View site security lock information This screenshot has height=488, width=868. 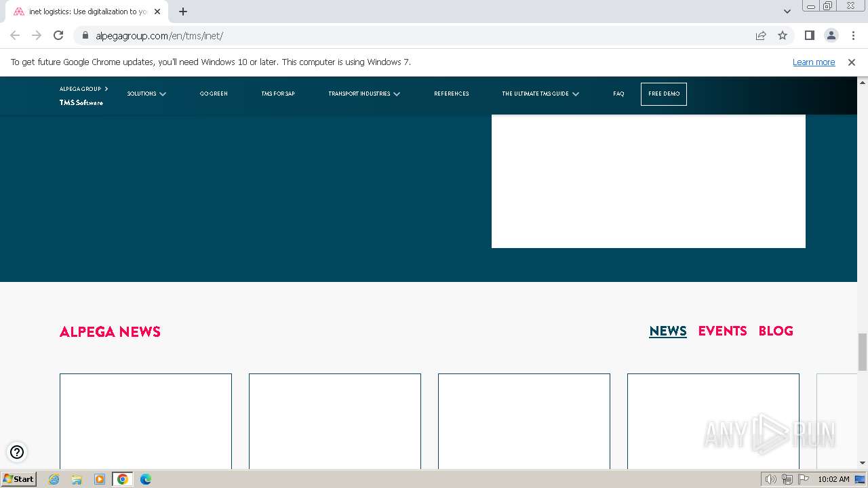[85, 35]
